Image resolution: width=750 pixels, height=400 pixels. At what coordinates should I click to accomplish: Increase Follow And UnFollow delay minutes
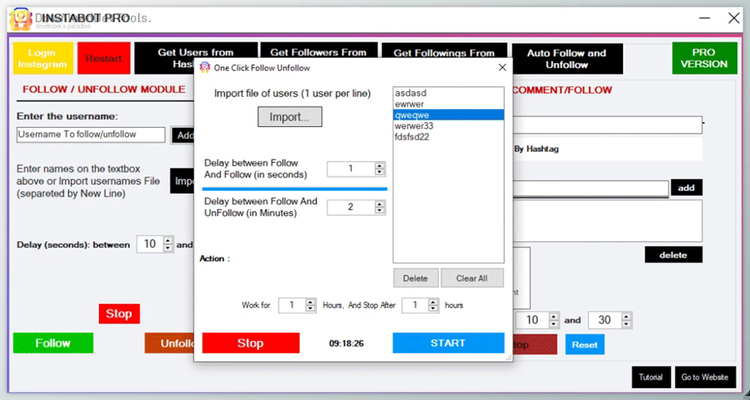(380, 204)
